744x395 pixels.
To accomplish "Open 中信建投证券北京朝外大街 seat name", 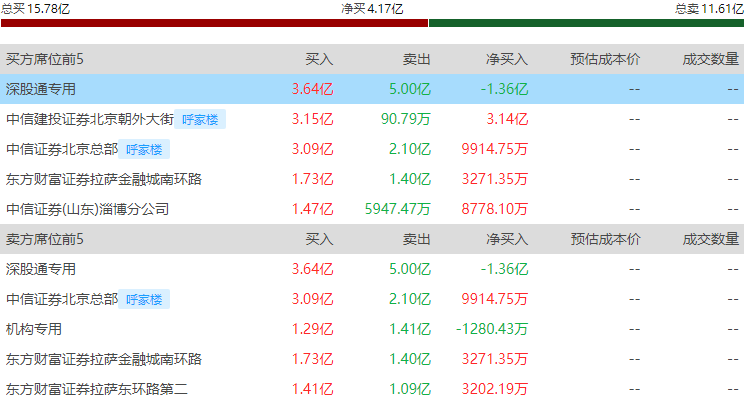I will point(90,119).
